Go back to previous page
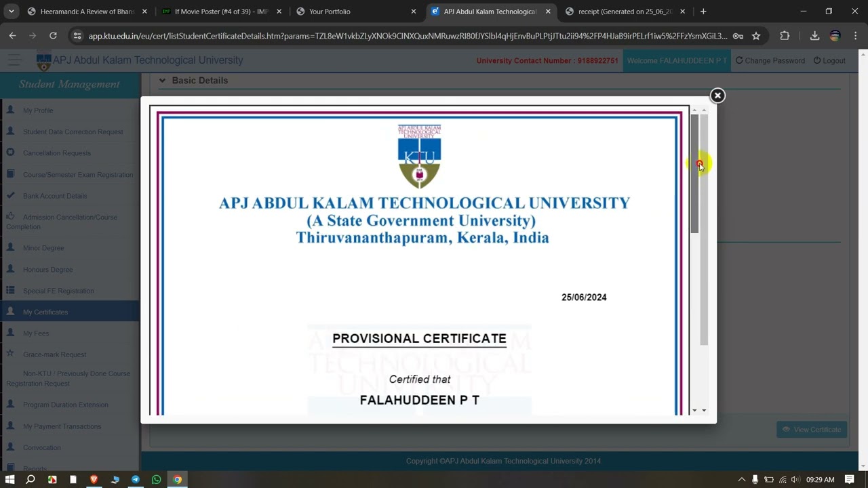This screenshot has width=868, height=488. [12, 36]
